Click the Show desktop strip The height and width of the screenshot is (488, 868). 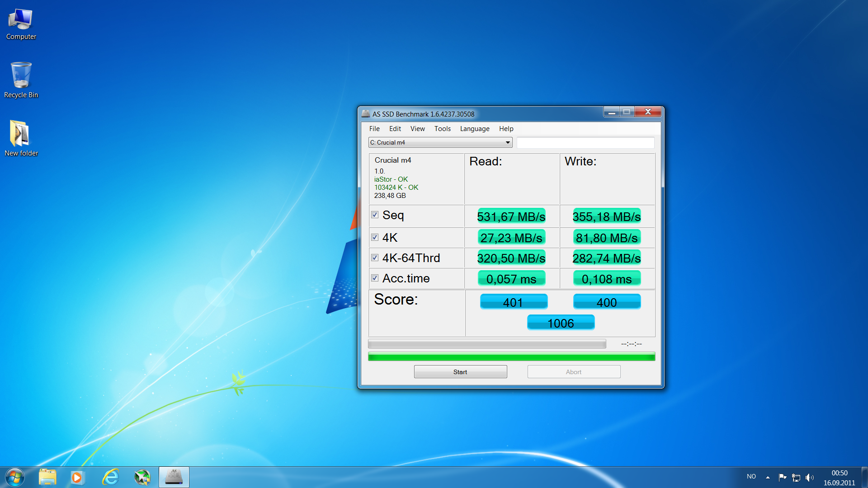click(864, 477)
